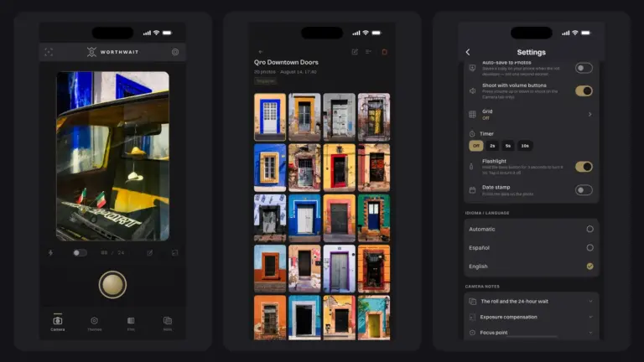Toggle the flash bolt icon under viewfinder
The height and width of the screenshot is (362, 644).
(50, 253)
